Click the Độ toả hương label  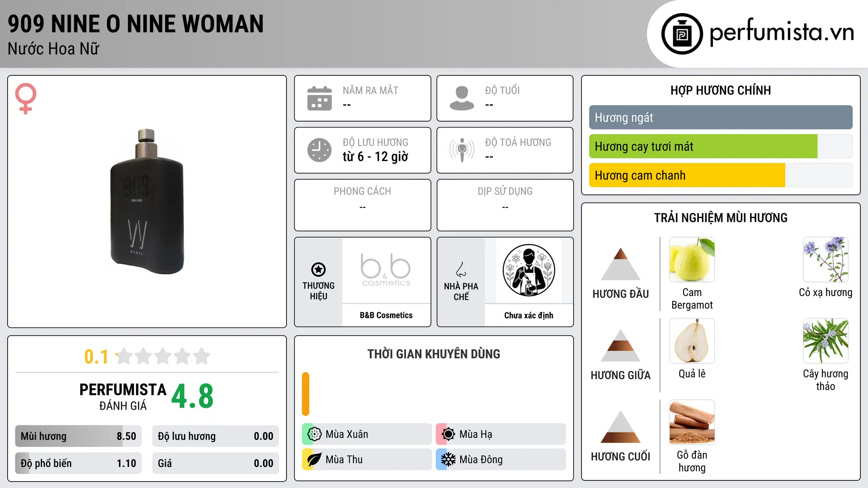click(518, 142)
